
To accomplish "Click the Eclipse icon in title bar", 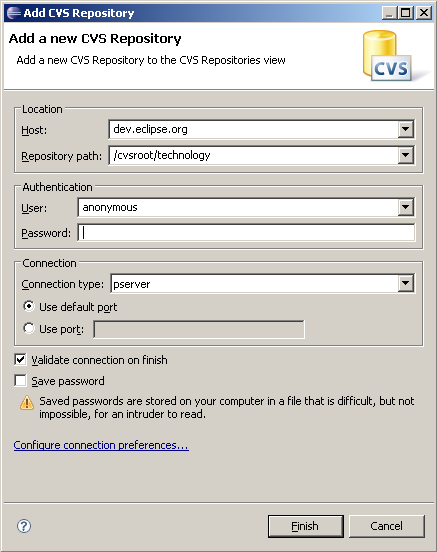I will click(14, 13).
